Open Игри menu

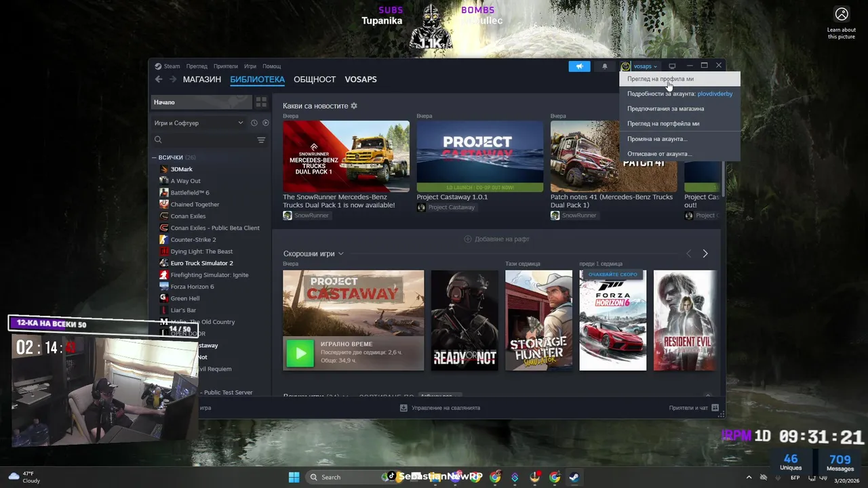click(250, 66)
